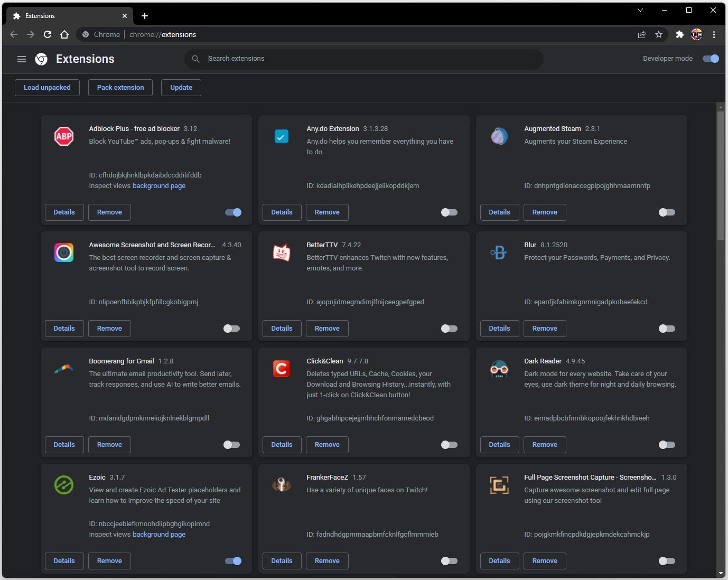Click the profile avatar icon
The height and width of the screenshot is (580, 728).
pyautogui.click(x=697, y=34)
